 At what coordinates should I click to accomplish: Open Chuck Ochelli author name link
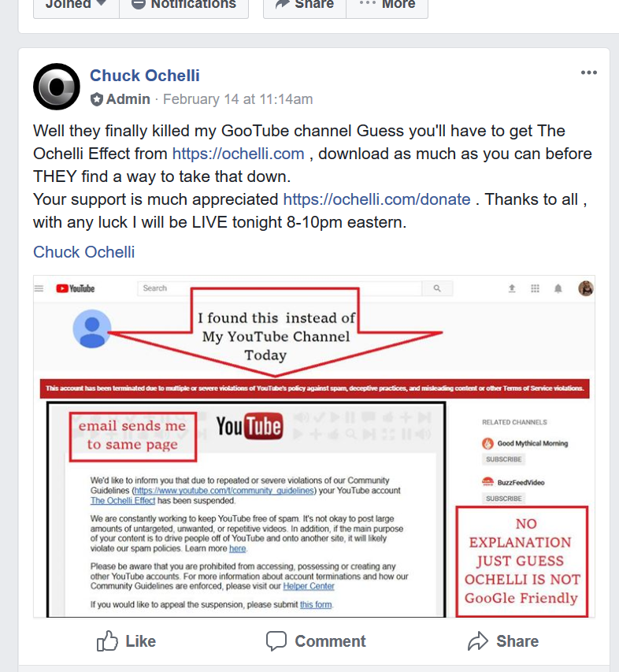coord(145,76)
